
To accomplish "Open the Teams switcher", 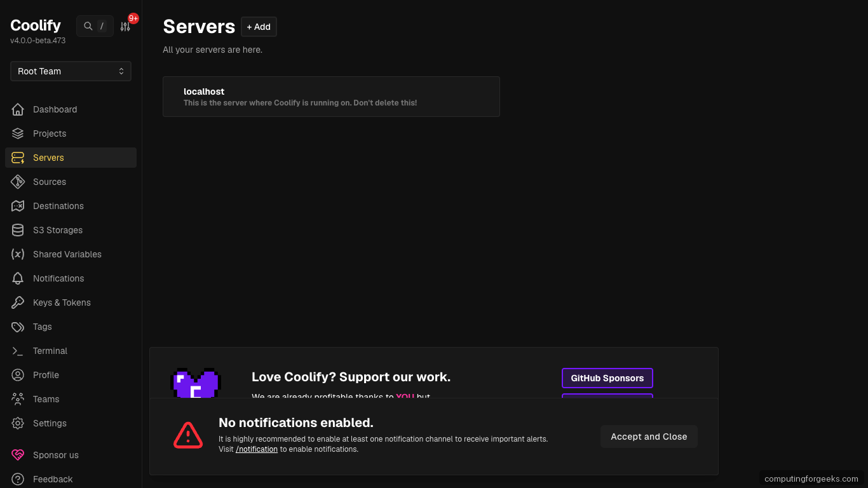I will [45, 399].
